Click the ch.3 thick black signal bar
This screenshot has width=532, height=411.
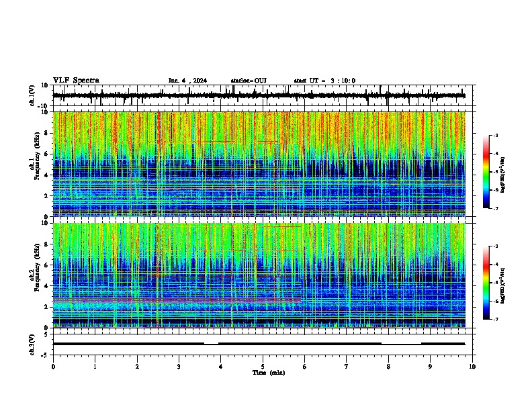(x=259, y=344)
